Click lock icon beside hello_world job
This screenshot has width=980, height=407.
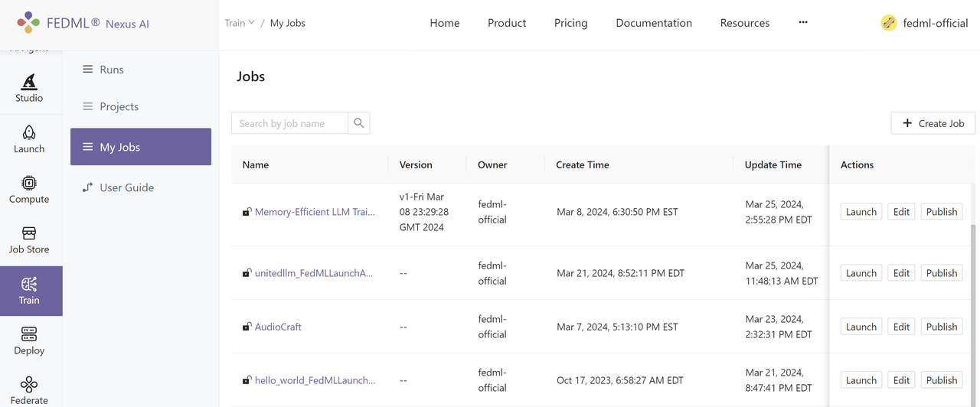coord(247,380)
